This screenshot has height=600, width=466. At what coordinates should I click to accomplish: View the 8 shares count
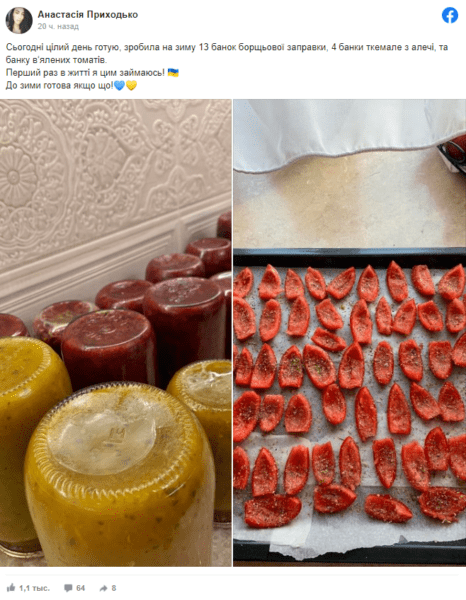(114, 588)
